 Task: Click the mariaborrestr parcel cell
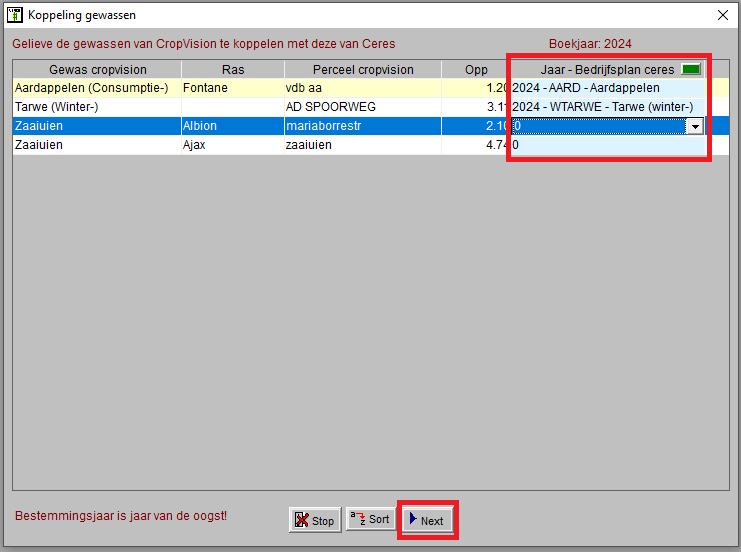click(363, 126)
